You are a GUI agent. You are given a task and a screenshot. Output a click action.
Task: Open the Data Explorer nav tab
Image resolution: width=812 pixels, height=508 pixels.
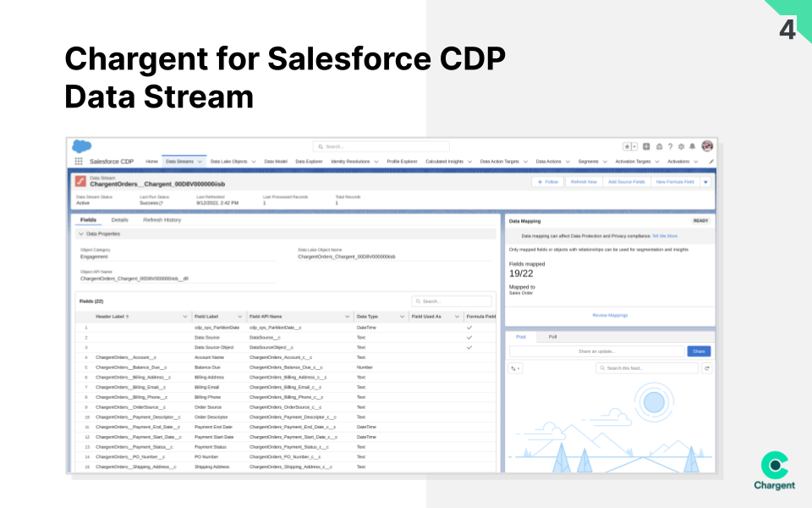[310, 162]
